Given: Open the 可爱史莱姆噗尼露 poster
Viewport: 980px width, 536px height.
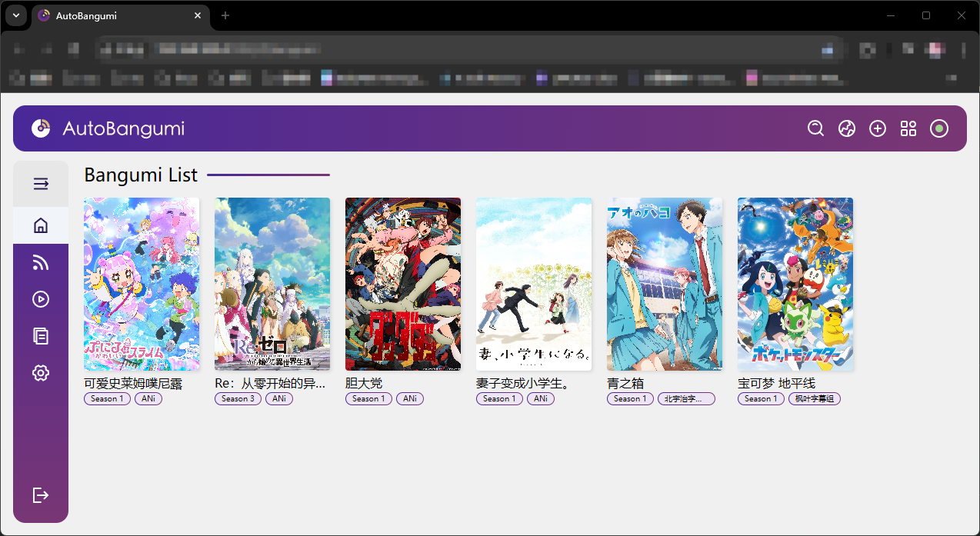Looking at the screenshot, I should (142, 284).
